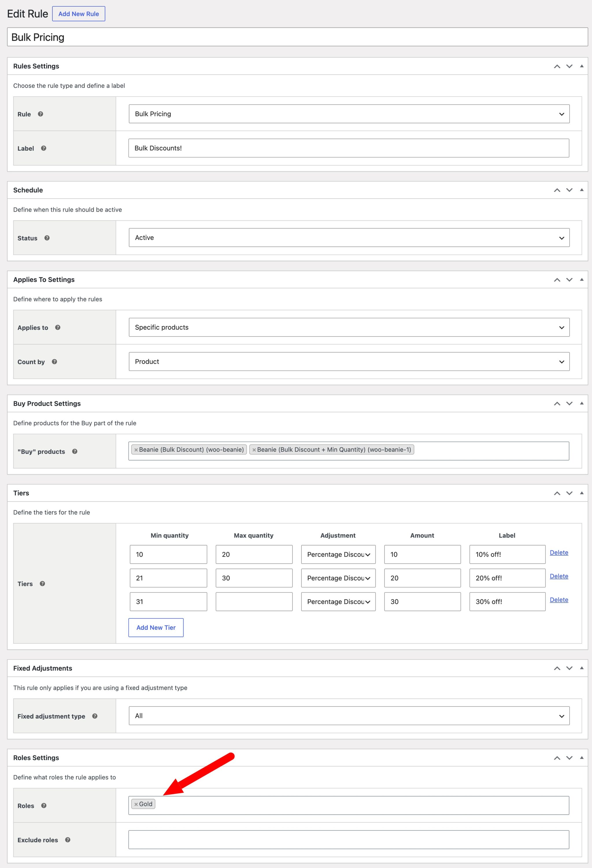Click help icon beside "Buy" products
Screen dimensions: 592x868
click(x=75, y=451)
